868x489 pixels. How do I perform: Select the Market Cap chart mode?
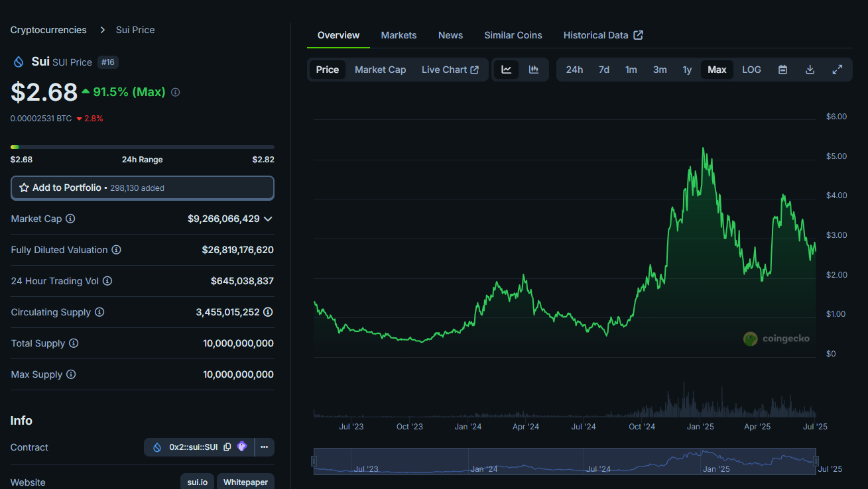pos(380,70)
